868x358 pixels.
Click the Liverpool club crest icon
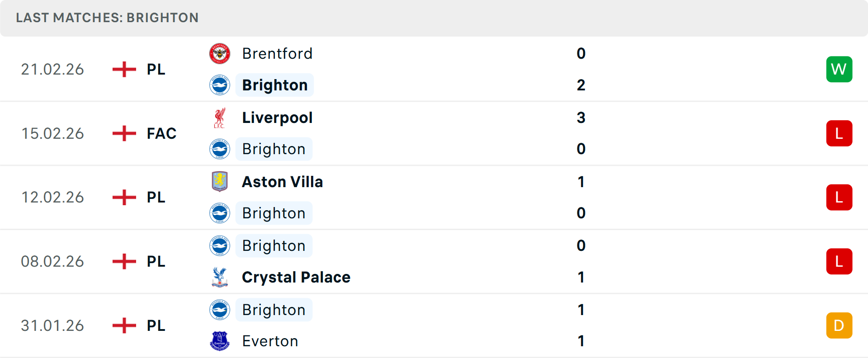click(220, 118)
